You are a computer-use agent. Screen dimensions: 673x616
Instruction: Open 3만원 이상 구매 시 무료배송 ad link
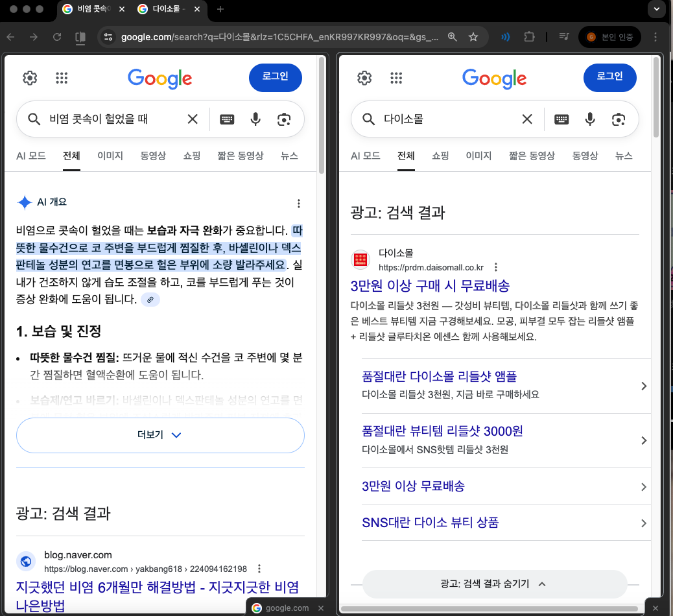430,285
